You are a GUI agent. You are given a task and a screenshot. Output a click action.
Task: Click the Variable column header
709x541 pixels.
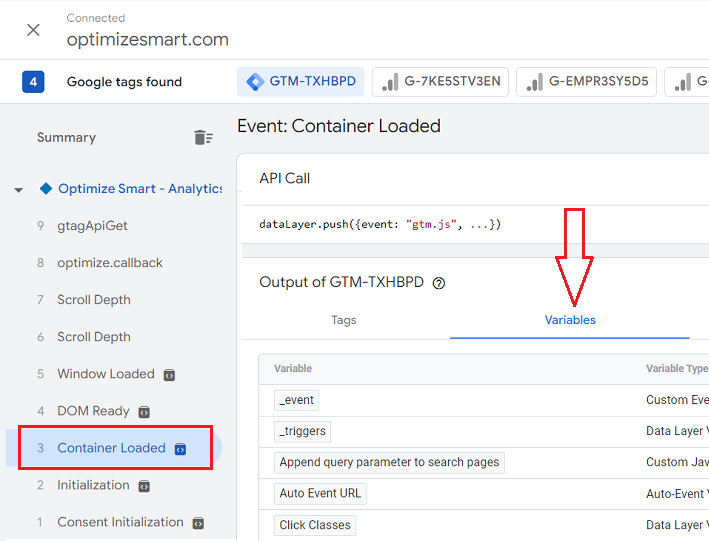[x=293, y=369]
